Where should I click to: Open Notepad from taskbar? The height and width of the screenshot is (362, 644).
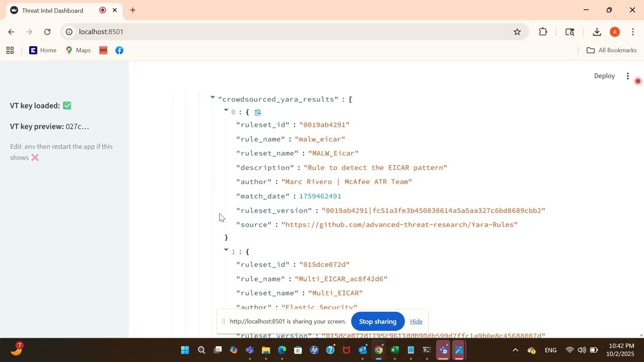pos(411,350)
